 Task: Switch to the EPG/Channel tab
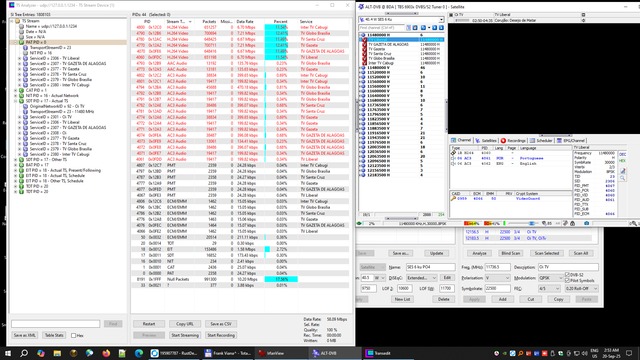571,140
